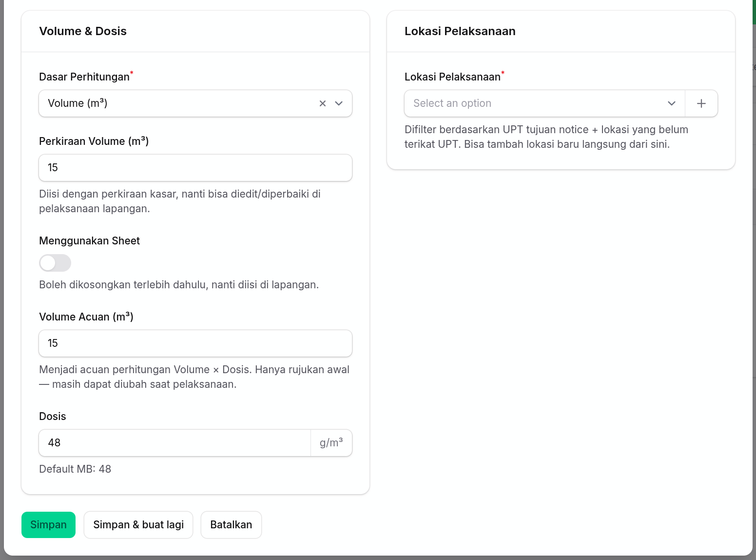Toggle the Menggunakan Sheet switch
756x560 pixels.
(x=55, y=263)
